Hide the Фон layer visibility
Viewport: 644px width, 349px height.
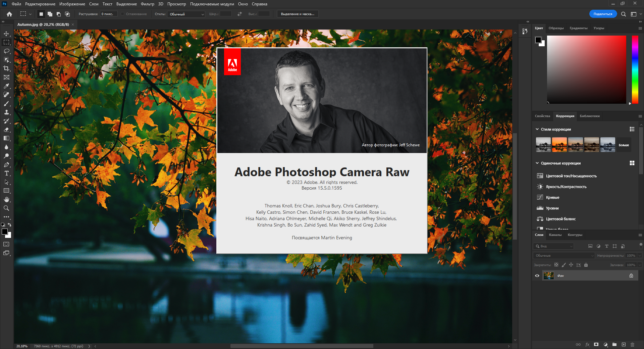[x=537, y=276]
